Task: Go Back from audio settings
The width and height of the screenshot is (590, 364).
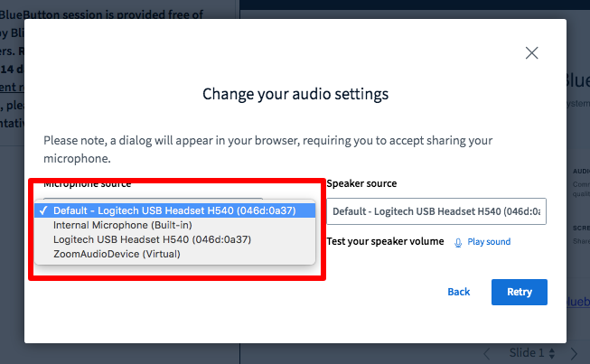Action: [459, 292]
